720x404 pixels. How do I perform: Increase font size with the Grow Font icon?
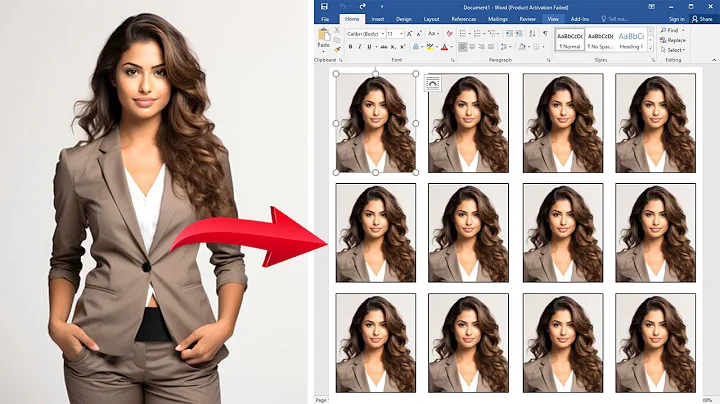pos(410,34)
